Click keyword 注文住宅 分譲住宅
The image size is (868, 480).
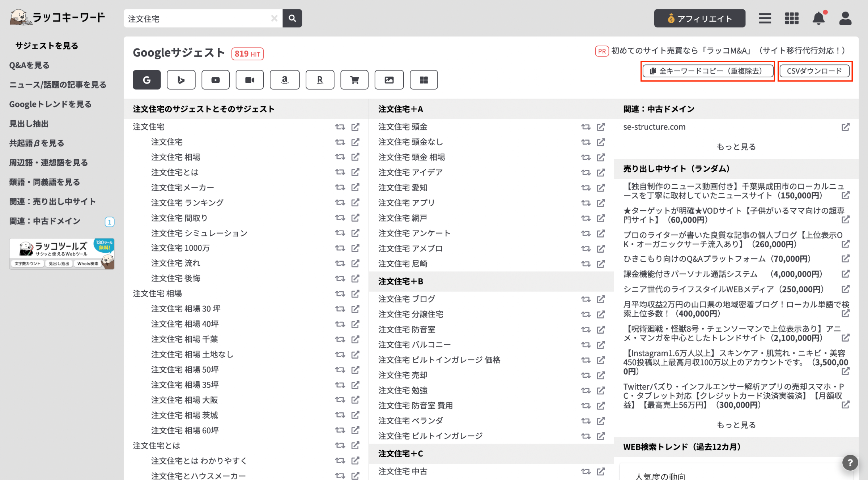[x=410, y=314]
